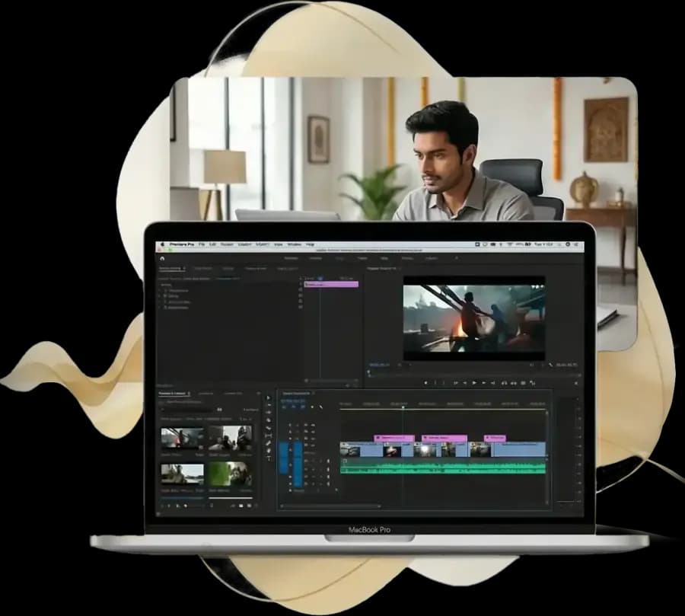This screenshot has width=685, height=616.
Task: Open the Program monitor Button Editor plus icon
Action: point(576,383)
